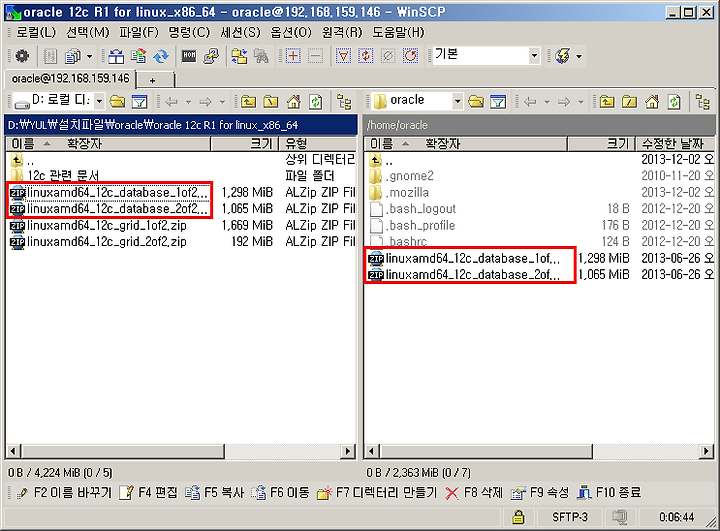The height and width of the screenshot is (531, 720).
Task: Click the lock encryption status icon
Action: [518, 517]
